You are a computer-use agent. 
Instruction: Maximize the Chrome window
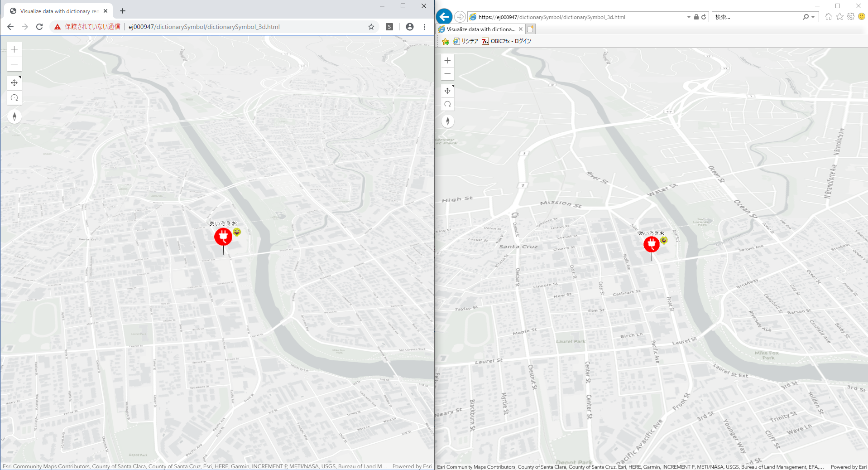click(x=403, y=6)
